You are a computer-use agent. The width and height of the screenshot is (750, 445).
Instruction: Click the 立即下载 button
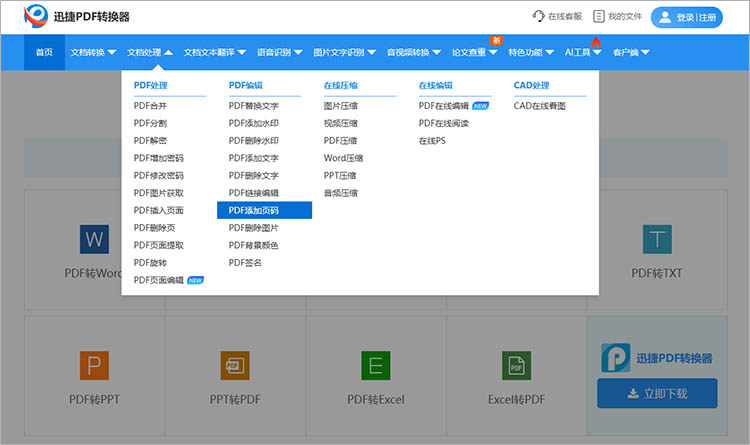coord(657,393)
